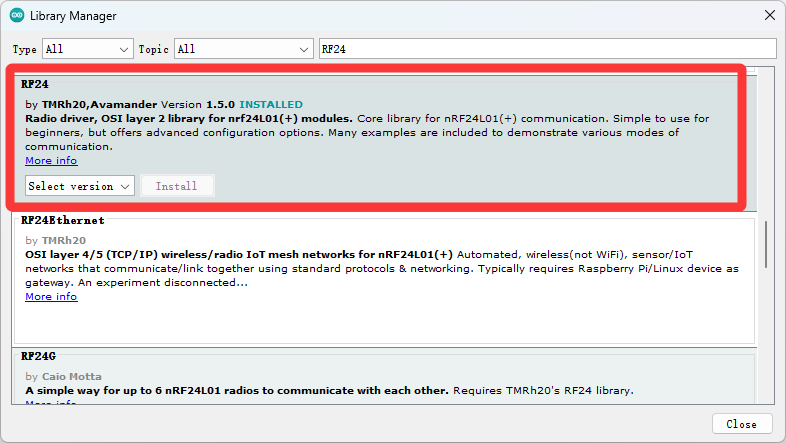The image size is (786, 443).
Task: Open the Topic dropdown set to All
Action: click(x=244, y=49)
